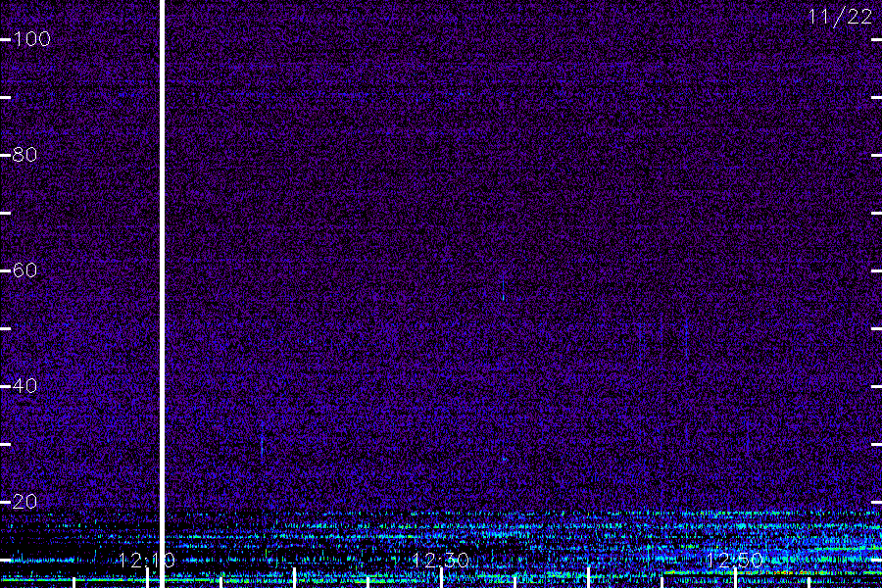This screenshot has width=882, height=588.
Task: Click the 60 frequency axis label
Action: (x=24, y=270)
